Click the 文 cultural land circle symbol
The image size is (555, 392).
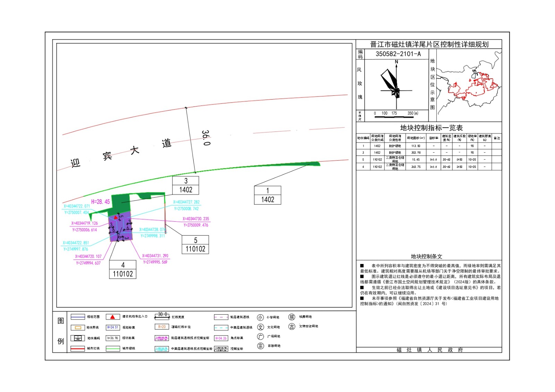click(261, 327)
